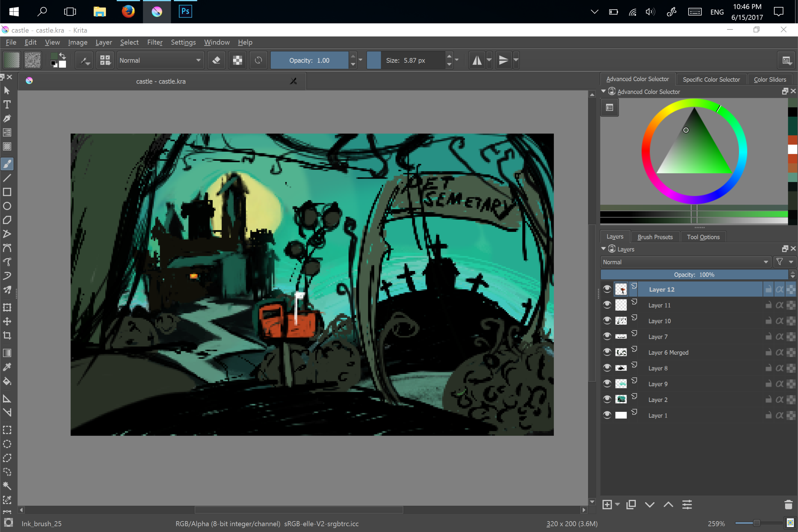Select the Color Picker eyedropper tool

point(7,367)
